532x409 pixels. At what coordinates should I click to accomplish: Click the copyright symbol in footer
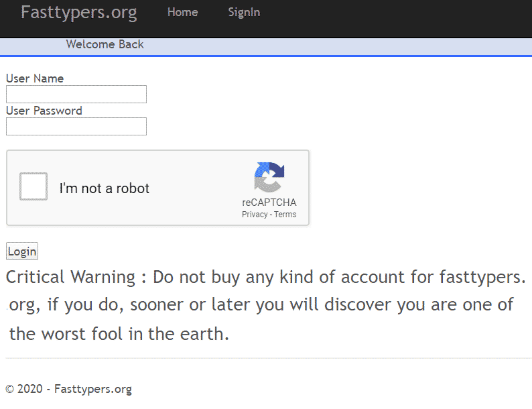[x=10, y=389]
